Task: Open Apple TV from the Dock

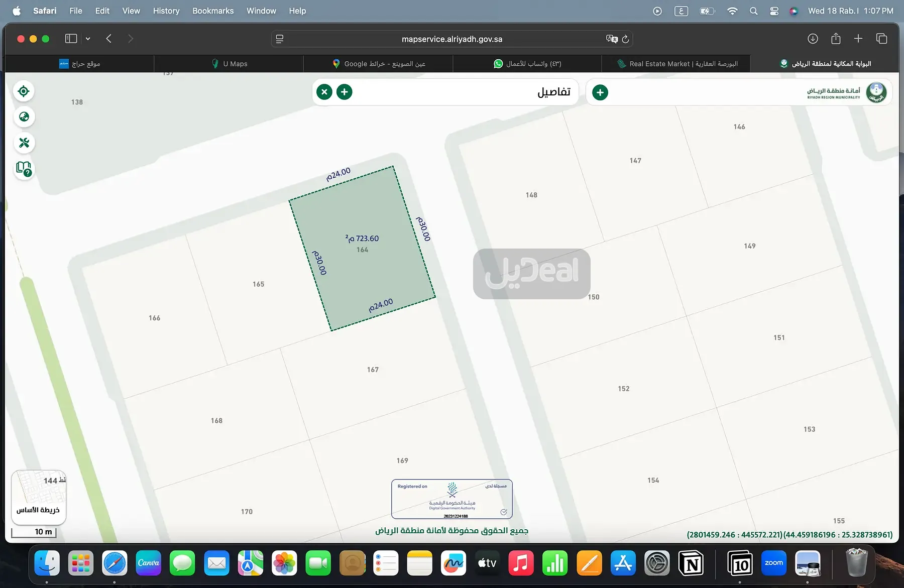Action: (487, 563)
